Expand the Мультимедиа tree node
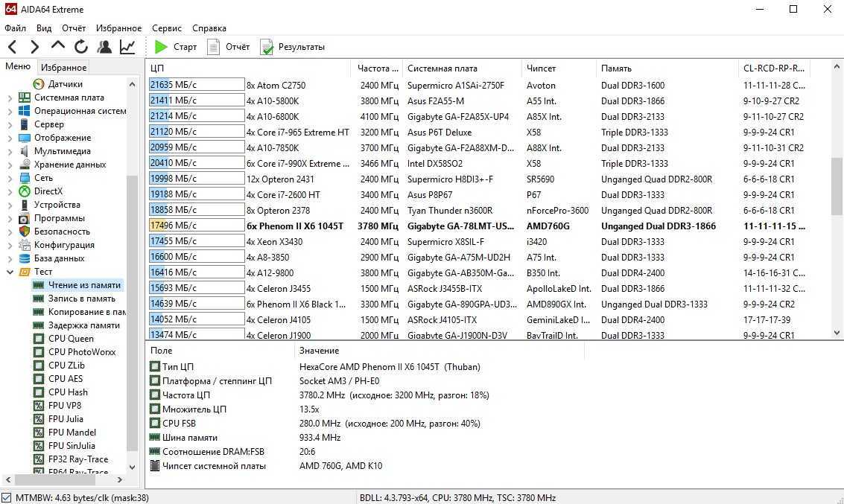 pos(10,151)
